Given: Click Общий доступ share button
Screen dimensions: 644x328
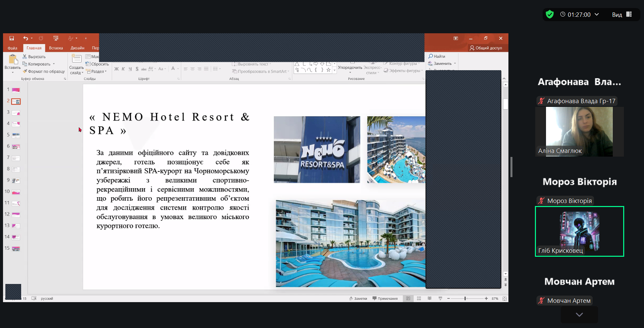Looking at the screenshot, I should pyautogui.click(x=486, y=48).
